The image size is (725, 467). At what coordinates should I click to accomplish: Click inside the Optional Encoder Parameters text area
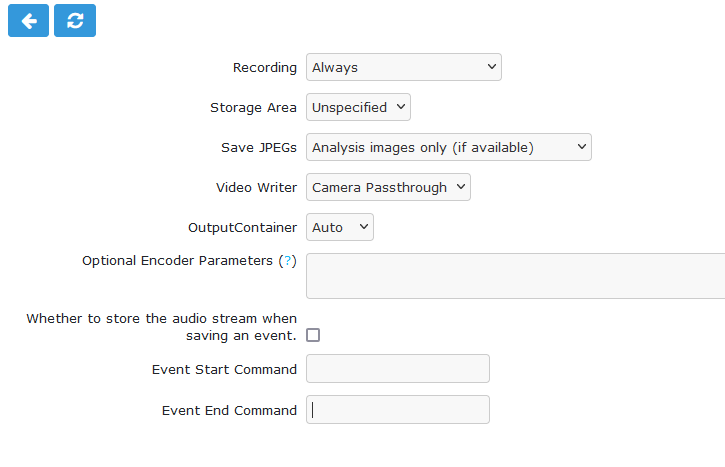click(x=516, y=276)
